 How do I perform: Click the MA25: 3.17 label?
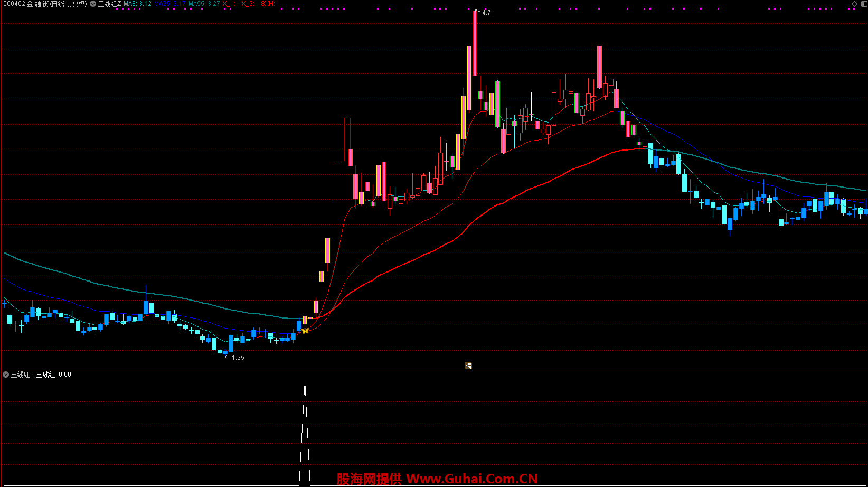169,4
